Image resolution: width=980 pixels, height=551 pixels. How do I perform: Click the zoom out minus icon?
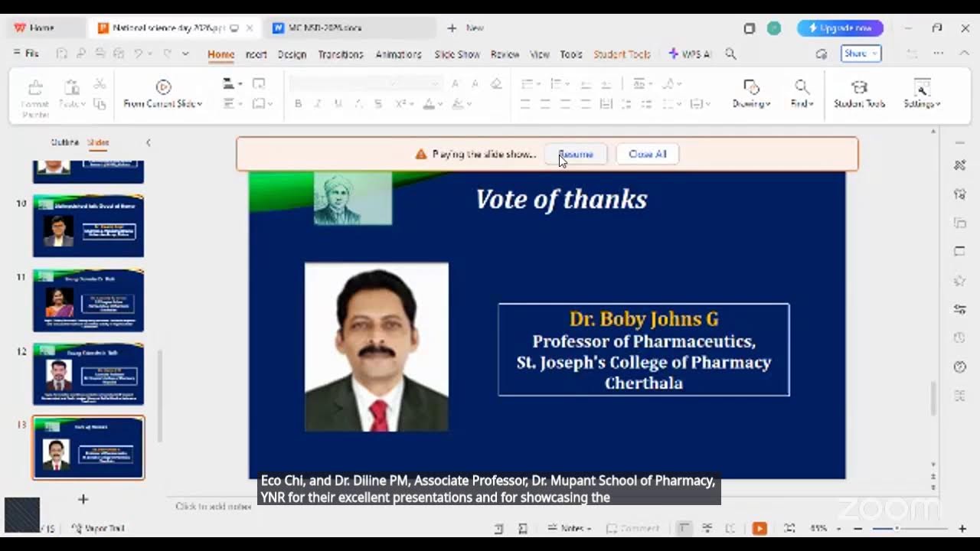coord(858,528)
